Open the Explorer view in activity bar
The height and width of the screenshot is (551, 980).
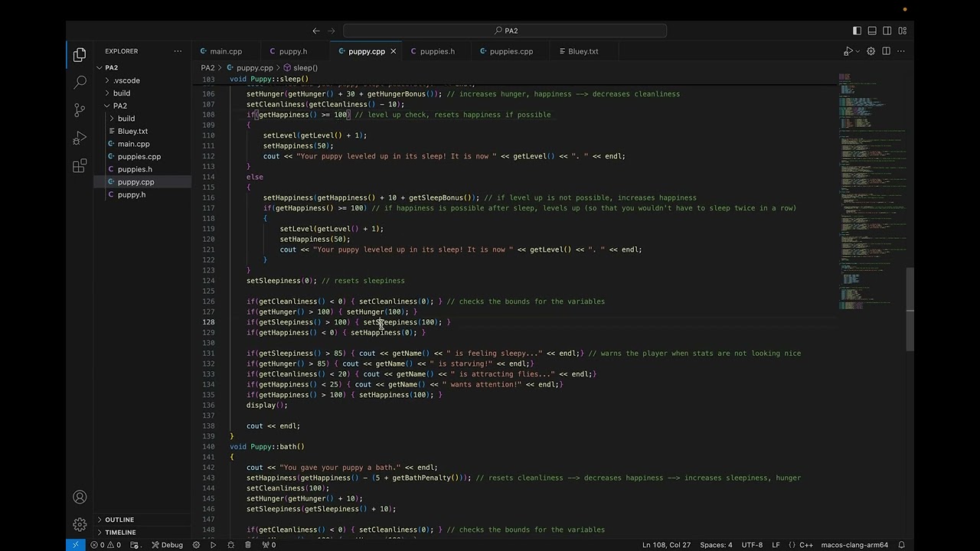(x=80, y=54)
